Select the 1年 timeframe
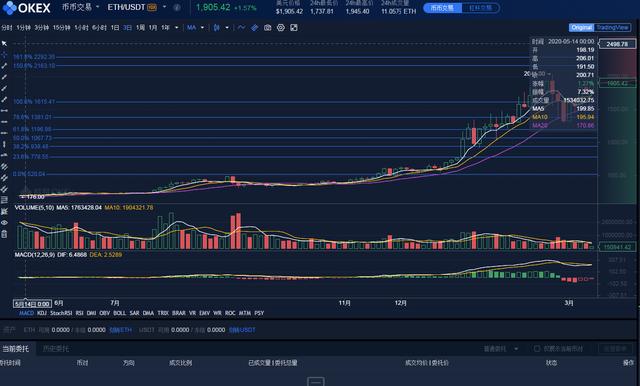The width and height of the screenshot is (640, 386). pos(165,28)
